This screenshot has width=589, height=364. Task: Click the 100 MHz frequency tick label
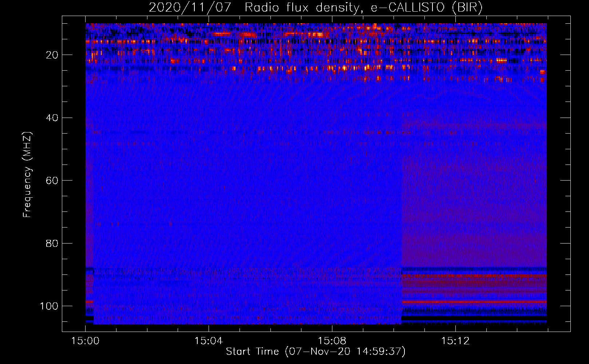(x=49, y=306)
